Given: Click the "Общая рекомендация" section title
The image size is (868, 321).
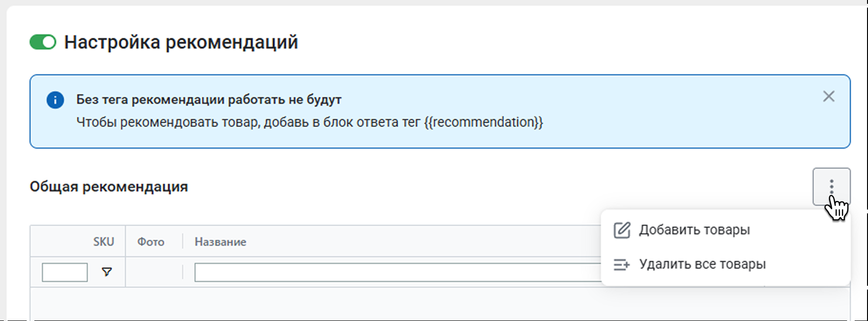Looking at the screenshot, I should [109, 187].
